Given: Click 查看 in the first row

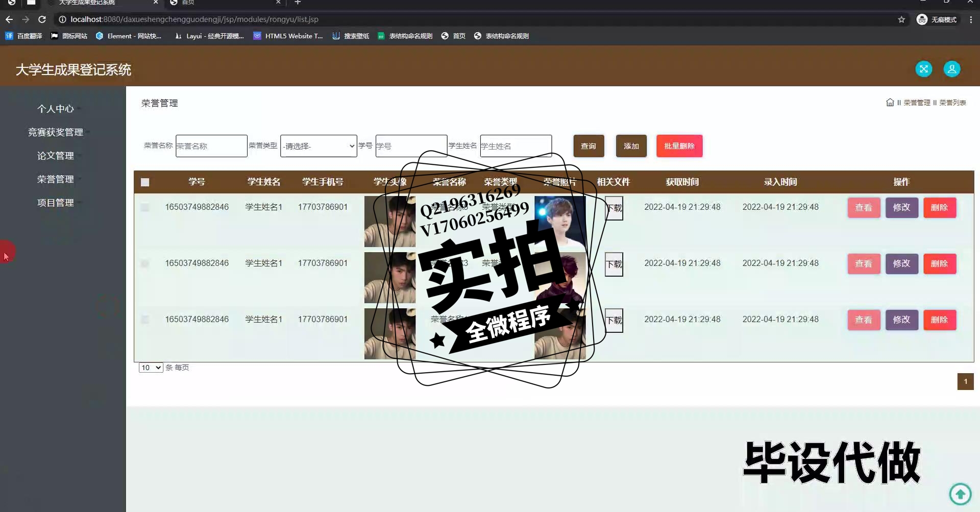Looking at the screenshot, I should click(x=864, y=208).
